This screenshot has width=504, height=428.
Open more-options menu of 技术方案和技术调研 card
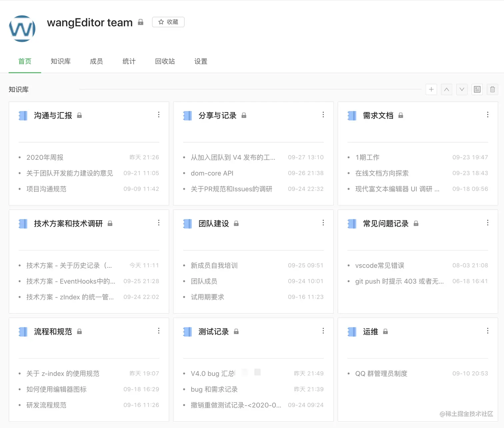159,223
